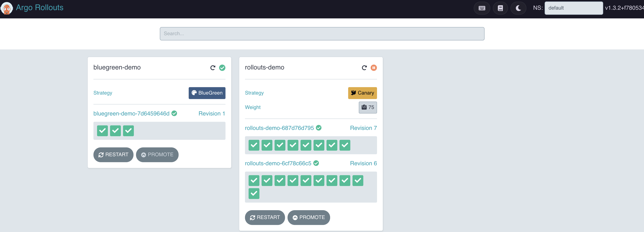Screen dimensions: 644x232
Task: Click the BlueGreen strategy badge
Action: (207, 93)
